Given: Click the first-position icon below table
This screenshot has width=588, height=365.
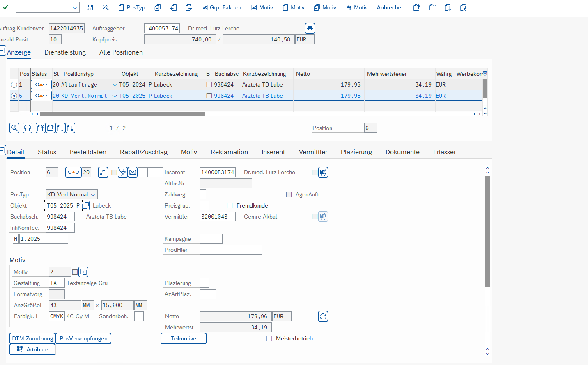Looking at the screenshot, I should tap(41, 128).
